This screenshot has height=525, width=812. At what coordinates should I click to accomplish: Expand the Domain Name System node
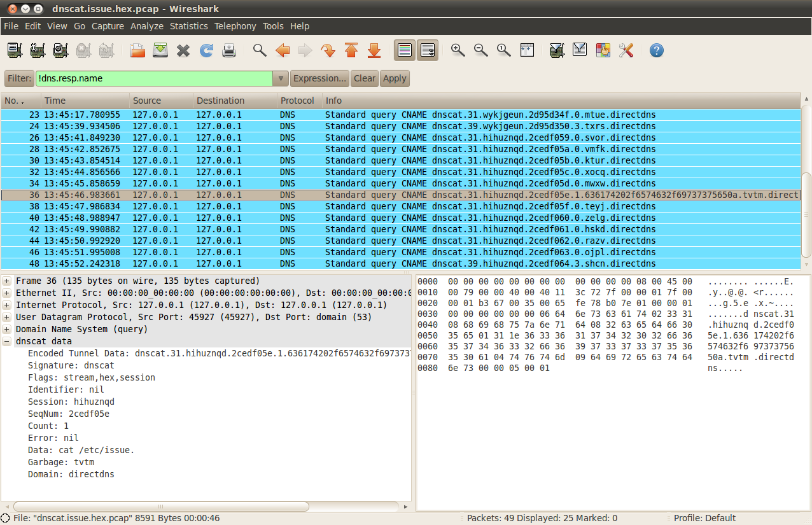click(x=7, y=329)
